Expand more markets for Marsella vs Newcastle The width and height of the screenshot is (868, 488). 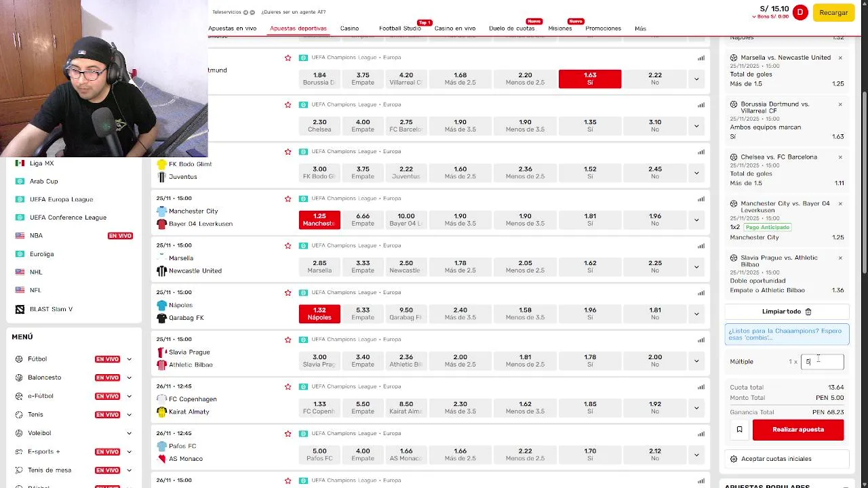coord(696,266)
